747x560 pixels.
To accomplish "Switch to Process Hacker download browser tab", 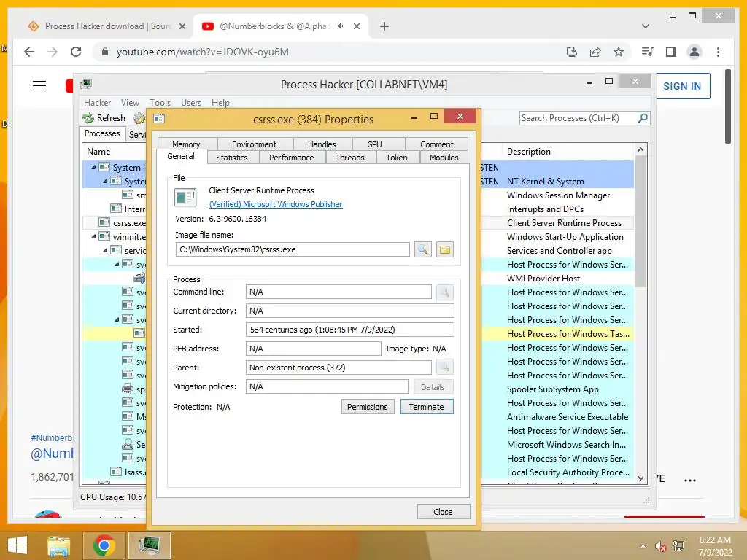I will [106, 26].
